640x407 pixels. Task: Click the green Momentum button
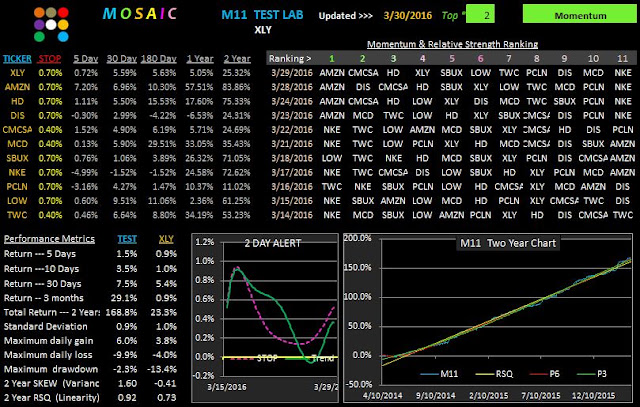point(580,14)
